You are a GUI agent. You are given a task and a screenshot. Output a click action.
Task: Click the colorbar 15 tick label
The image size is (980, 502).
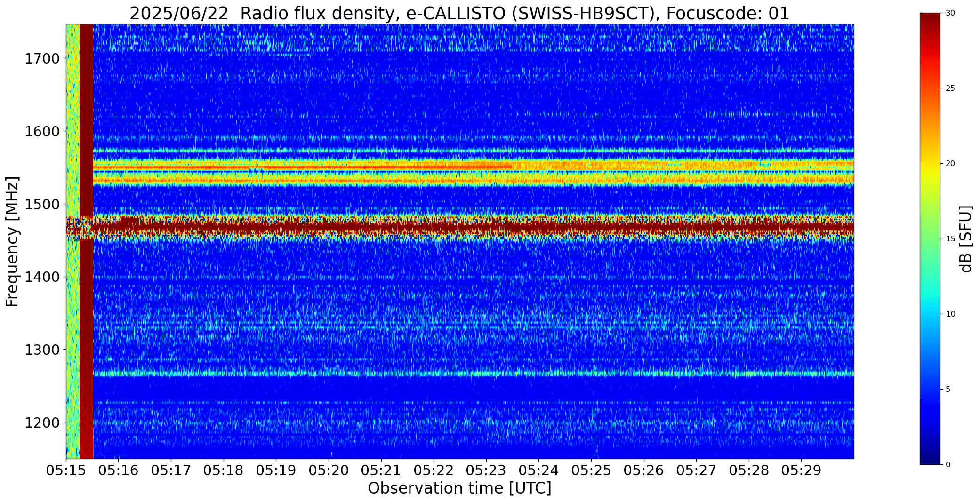point(950,239)
